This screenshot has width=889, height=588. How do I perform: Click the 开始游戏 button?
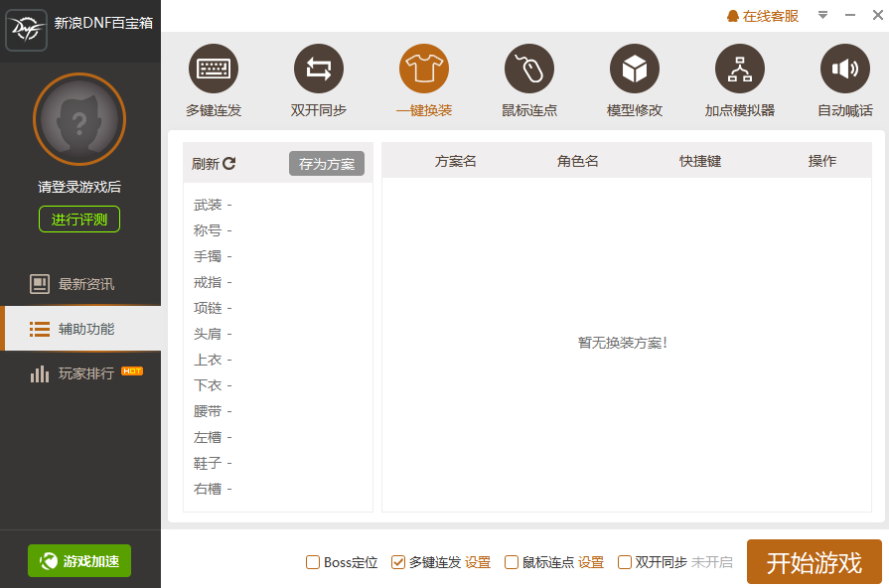(815, 561)
